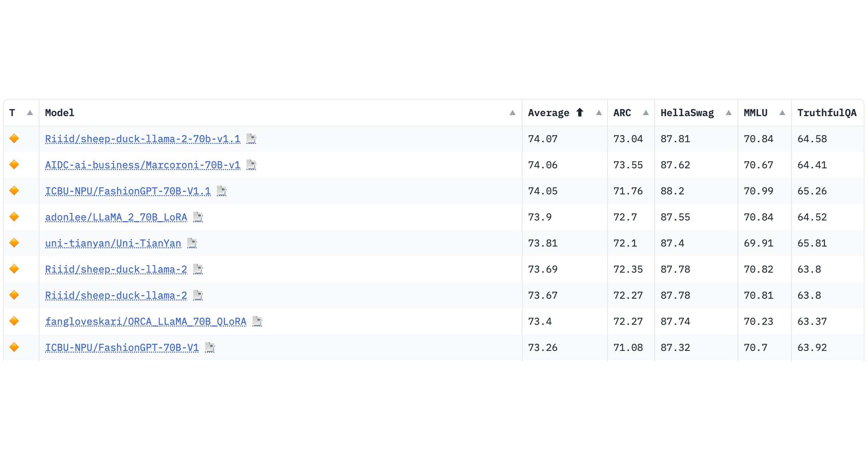Screen dimensions: 868x455
Task: Toggle the sort arrow on the MMLU column
Action: click(782, 113)
